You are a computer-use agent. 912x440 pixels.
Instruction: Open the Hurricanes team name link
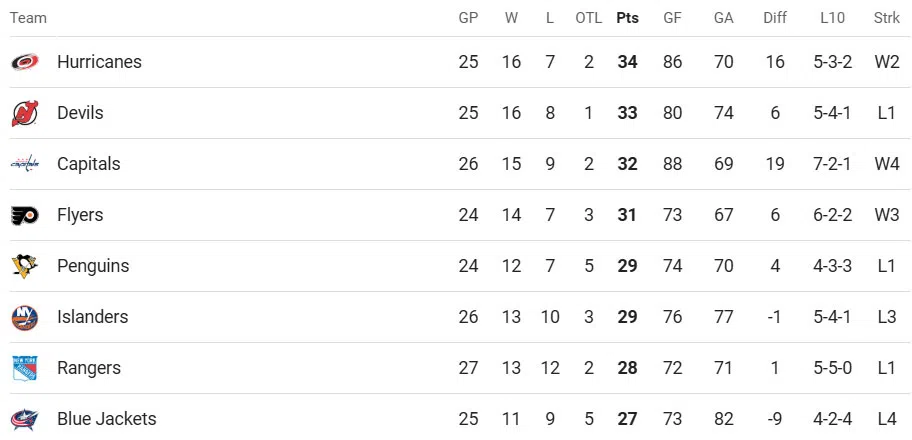[99, 62]
